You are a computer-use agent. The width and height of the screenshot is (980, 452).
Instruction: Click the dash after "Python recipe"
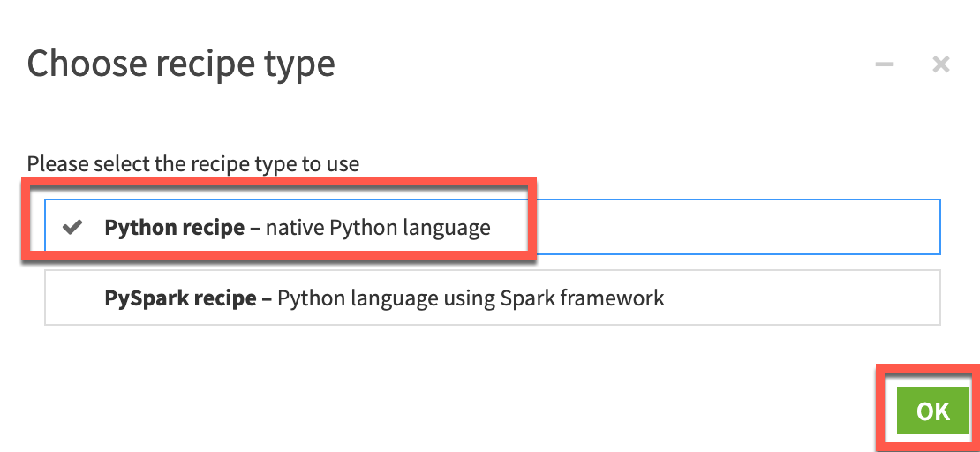pyautogui.click(x=255, y=228)
